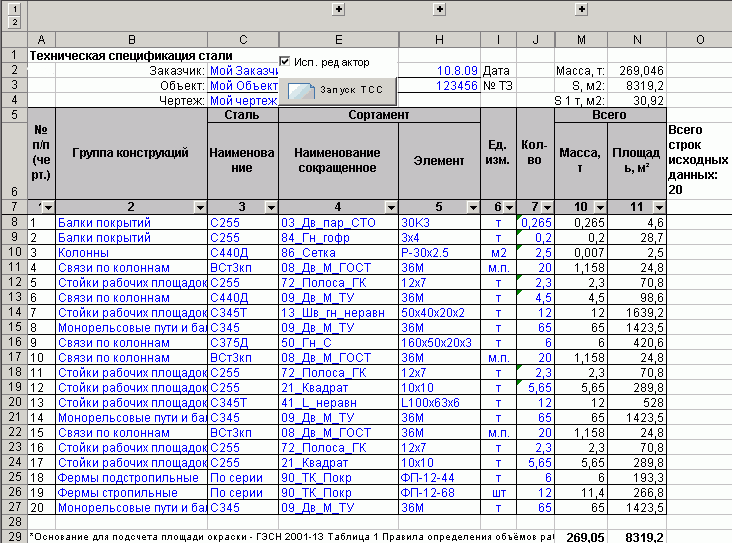Click '13_Шв_гн_неравн' cell
732x543 pixels.
338,312
